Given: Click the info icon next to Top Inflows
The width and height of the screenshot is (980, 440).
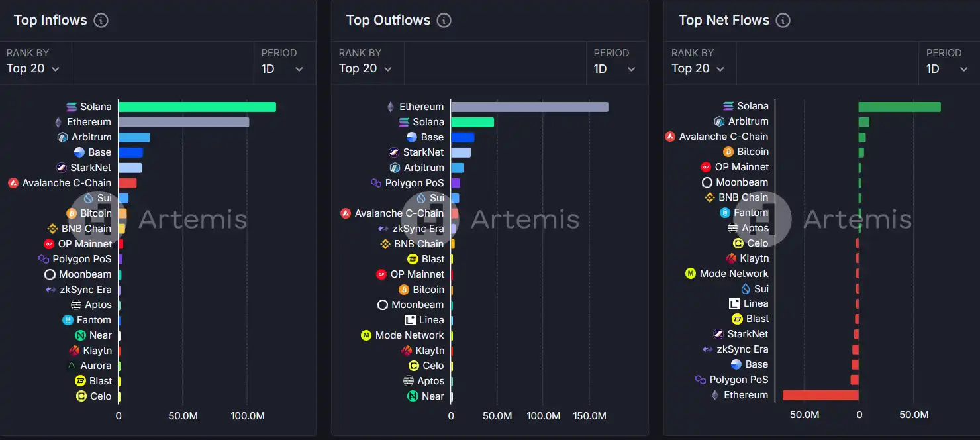Looking at the screenshot, I should [101, 20].
